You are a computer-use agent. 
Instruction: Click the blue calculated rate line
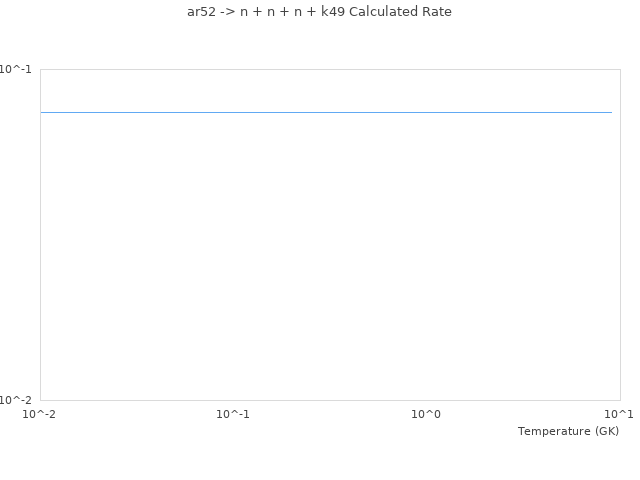pyautogui.click(x=326, y=112)
